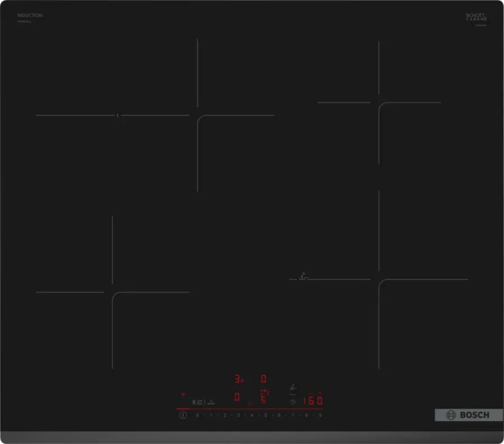The image size is (504, 444).
Task: Tap the red Wi-Fi indicator icon
Action: pos(183,395)
